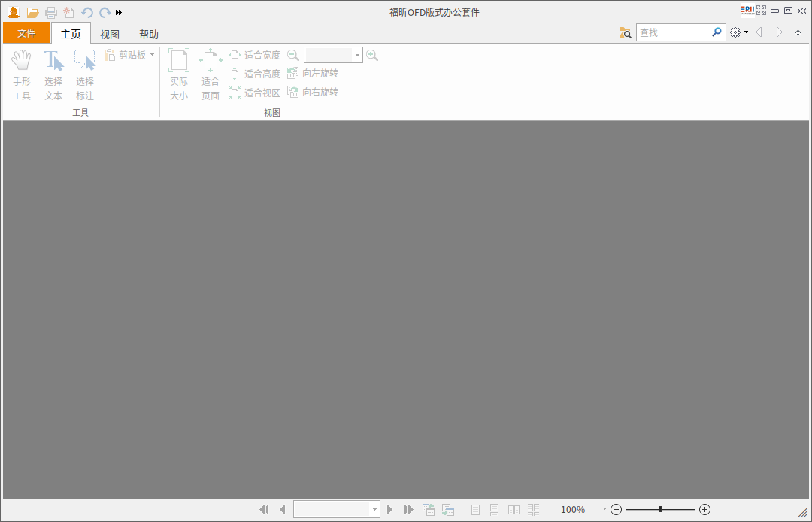Click inside the 查找 search field

(x=677, y=32)
